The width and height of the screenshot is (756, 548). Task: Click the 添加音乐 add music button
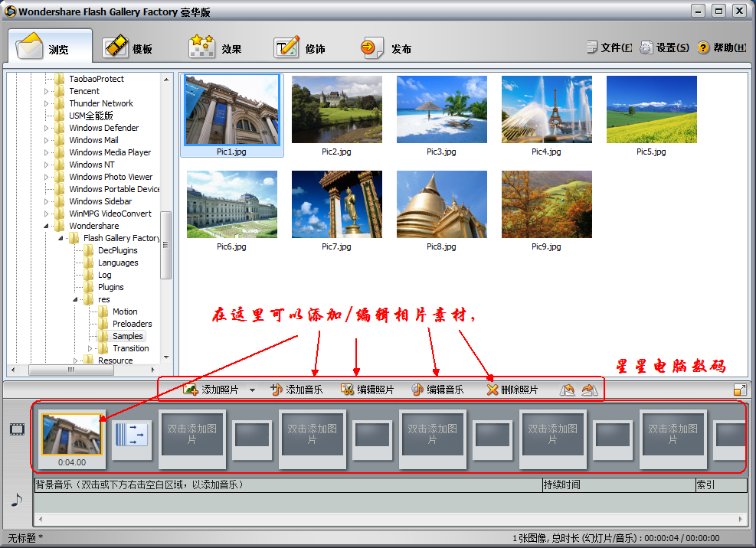[296, 390]
